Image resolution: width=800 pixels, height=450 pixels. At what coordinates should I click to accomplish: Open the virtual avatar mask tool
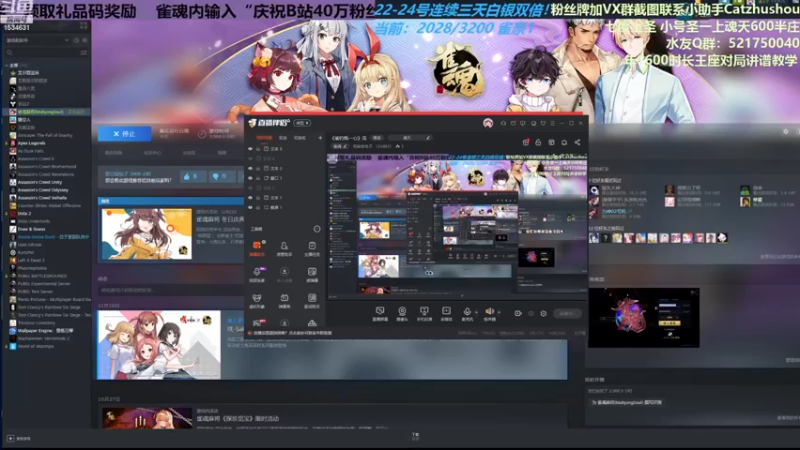click(x=257, y=301)
